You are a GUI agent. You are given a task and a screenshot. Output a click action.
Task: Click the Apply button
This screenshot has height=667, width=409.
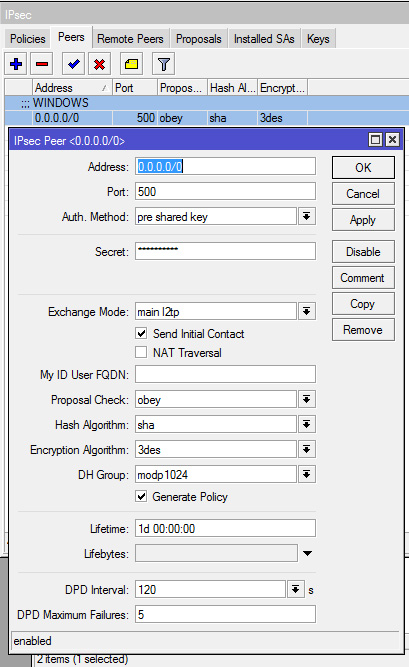(x=363, y=220)
